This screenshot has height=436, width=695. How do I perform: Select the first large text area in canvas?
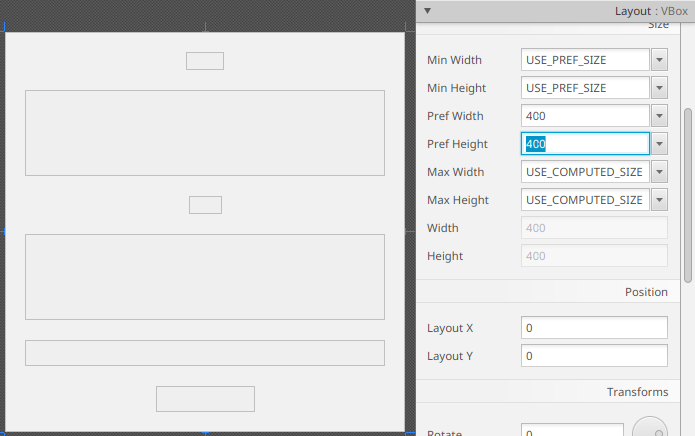(205, 119)
